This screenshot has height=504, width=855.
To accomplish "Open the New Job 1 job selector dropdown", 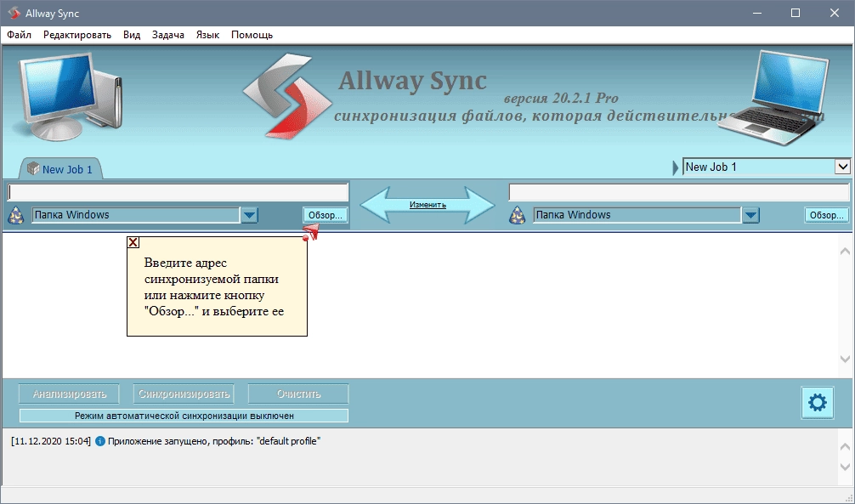I will 842,167.
